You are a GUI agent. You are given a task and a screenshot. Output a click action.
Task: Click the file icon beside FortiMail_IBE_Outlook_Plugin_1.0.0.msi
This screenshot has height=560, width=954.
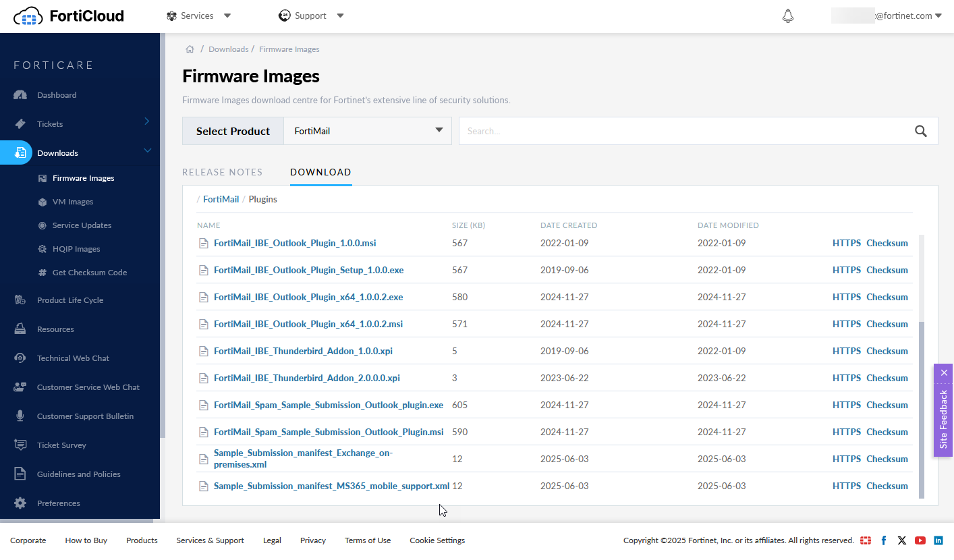click(204, 243)
